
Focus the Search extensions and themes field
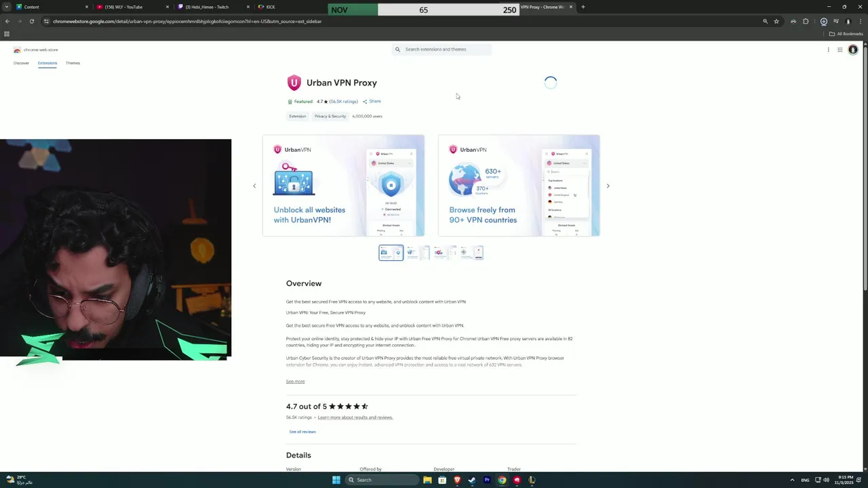[x=441, y=49]
